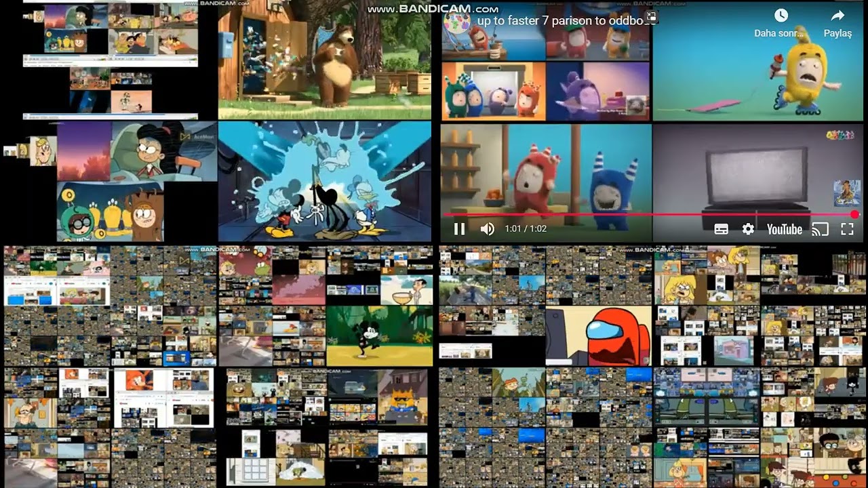The width and height of the screenshot is (868, 488).
Task: Click the red Among Us crewmate panel
Action: click(x=598, y=336)
